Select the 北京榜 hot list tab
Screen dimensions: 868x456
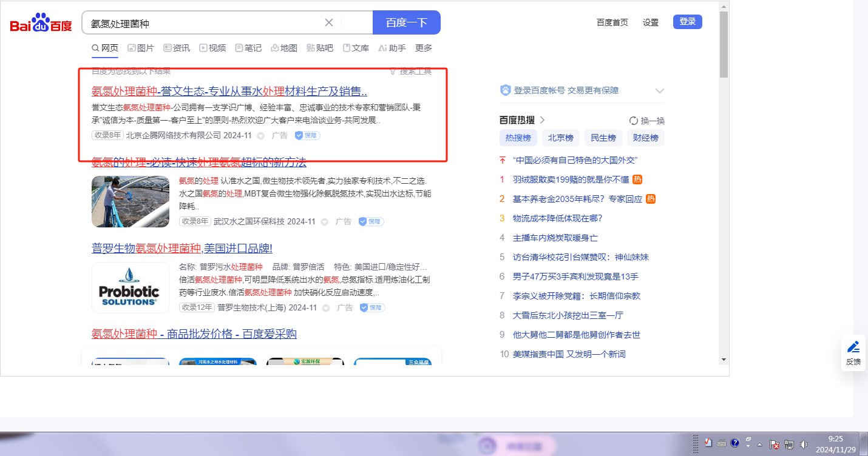560,138
